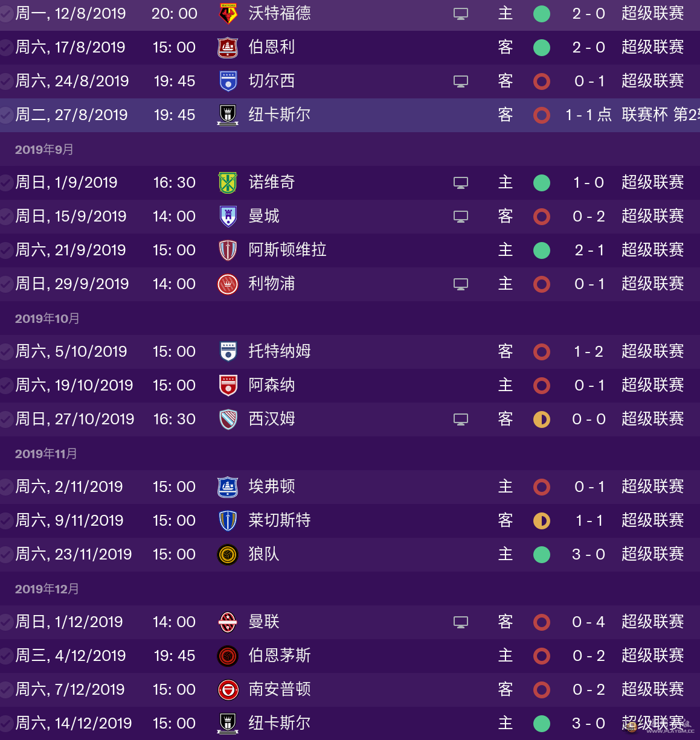700x740 pixels.
Task: Click the 利物浦 club badge icon
Action: 228,284
